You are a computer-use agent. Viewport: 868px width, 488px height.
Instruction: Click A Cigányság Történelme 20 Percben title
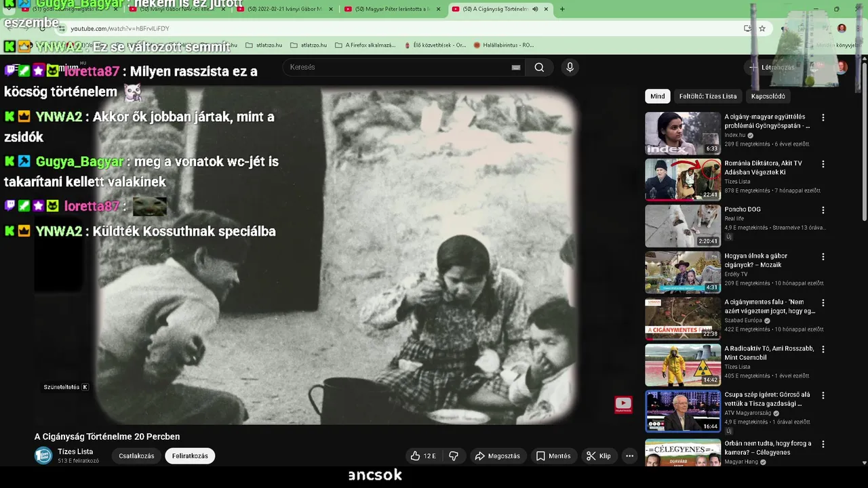(x=107, y=436)
